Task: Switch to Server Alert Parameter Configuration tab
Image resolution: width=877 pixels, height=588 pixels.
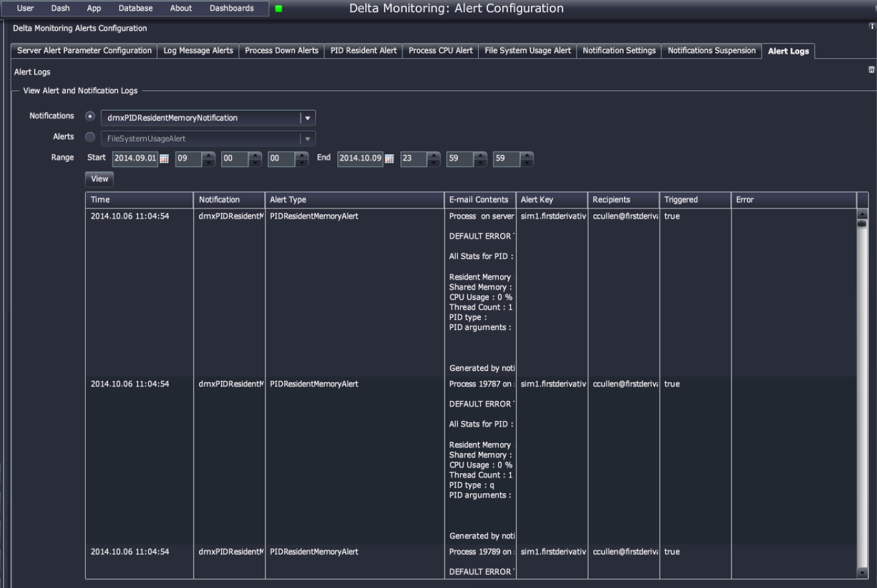Action: [84, 51]
